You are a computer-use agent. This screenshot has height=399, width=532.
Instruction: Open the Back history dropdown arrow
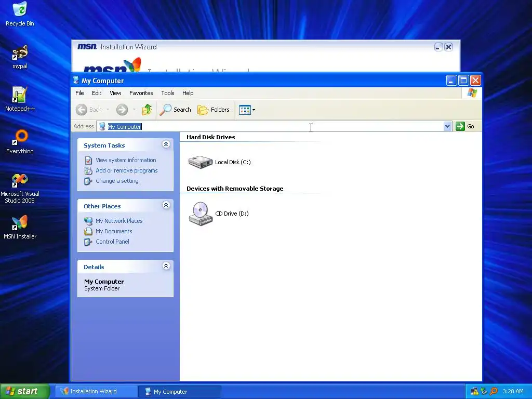pos(108,110)
